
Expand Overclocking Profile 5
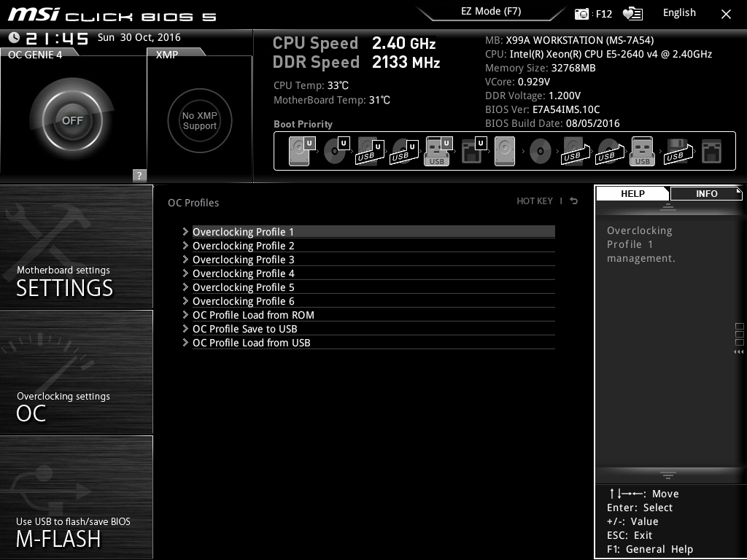pyautogui.click(x=373, y=287)
